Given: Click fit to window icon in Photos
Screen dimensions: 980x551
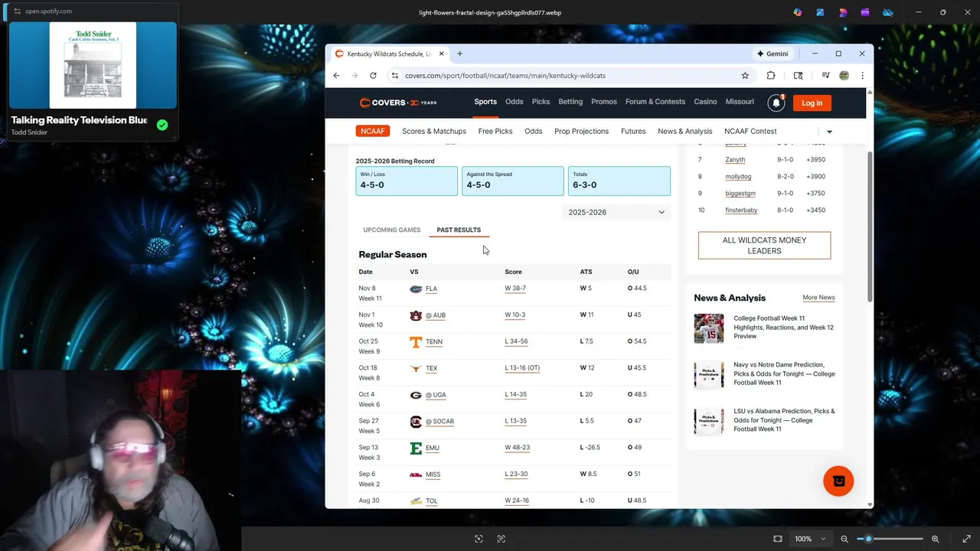Looking at the screenshot, I should point(778,539).
